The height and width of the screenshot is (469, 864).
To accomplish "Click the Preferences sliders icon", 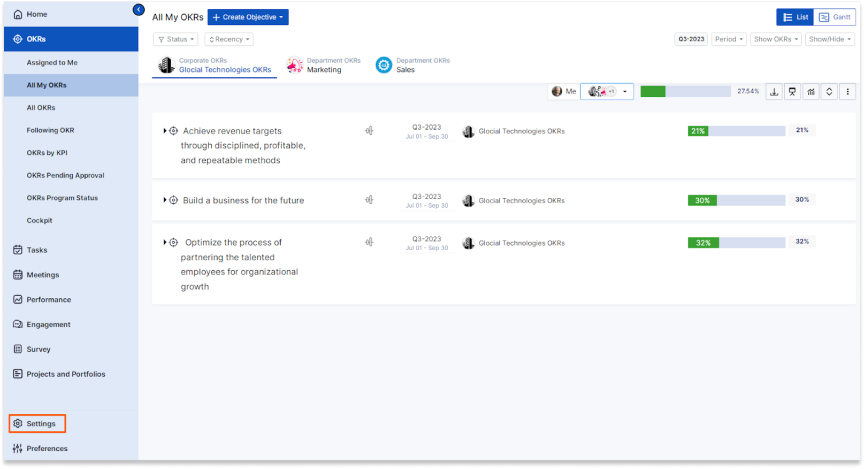I will pos(18,449).
